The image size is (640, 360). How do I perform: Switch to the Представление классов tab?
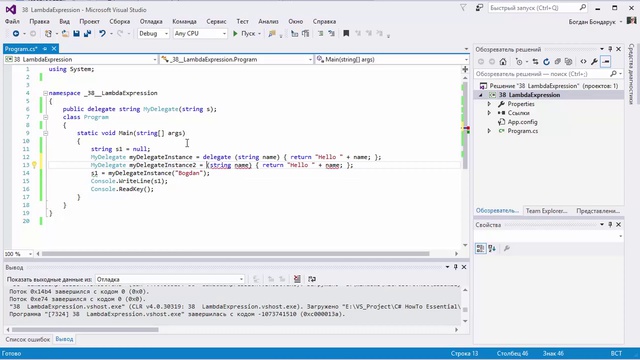tap(598, 211)
